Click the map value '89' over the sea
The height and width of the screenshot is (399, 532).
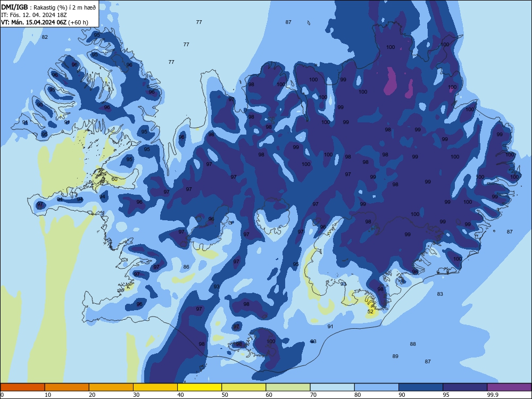click(395, 356)
